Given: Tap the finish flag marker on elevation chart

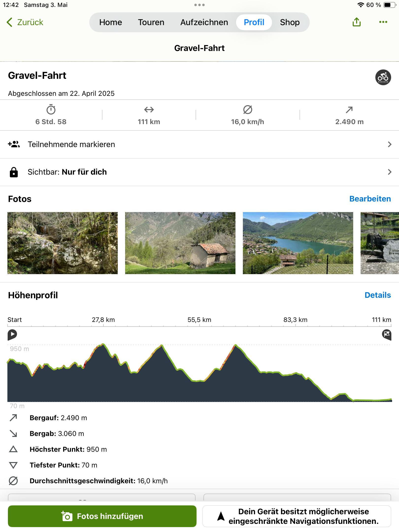Looking at the screenshot, I should [x=387, y=334].
